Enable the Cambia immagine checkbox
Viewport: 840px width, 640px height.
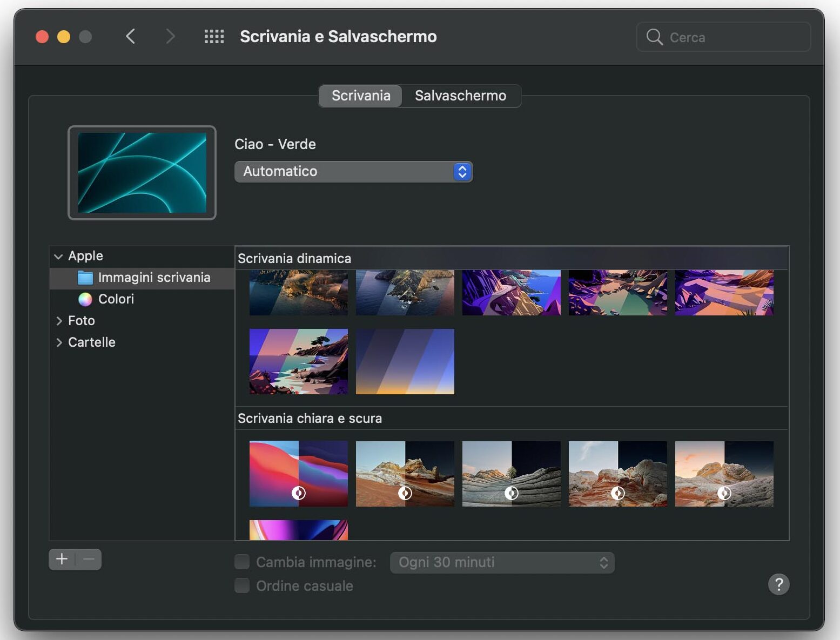point(242,562)
